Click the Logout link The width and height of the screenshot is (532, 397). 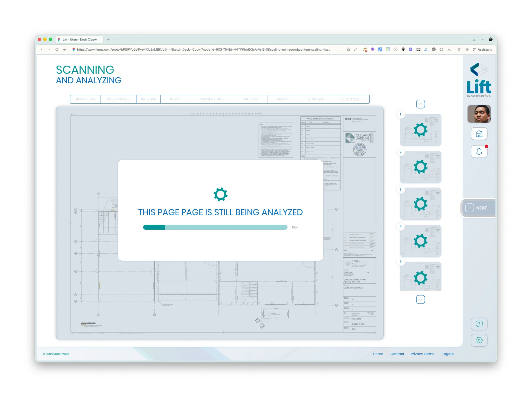(448, 354)
